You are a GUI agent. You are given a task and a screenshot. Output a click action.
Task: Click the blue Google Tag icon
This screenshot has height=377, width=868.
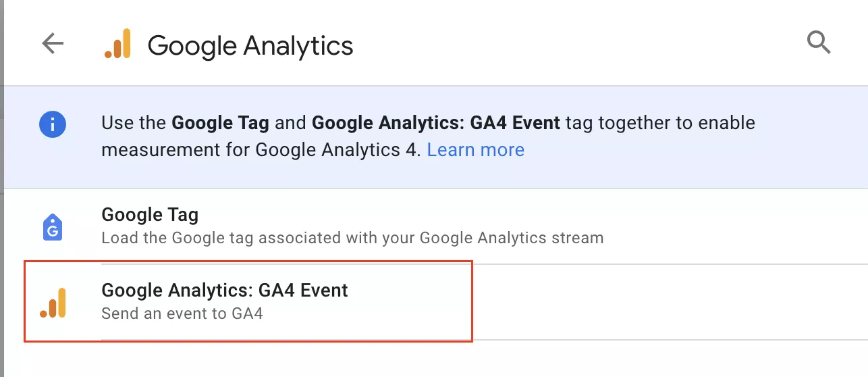pos(53,226)
